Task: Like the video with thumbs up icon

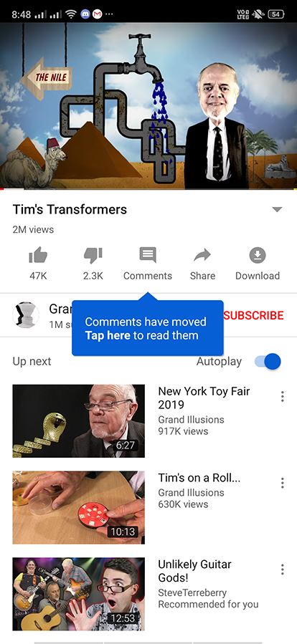Action: coord(38,255)
